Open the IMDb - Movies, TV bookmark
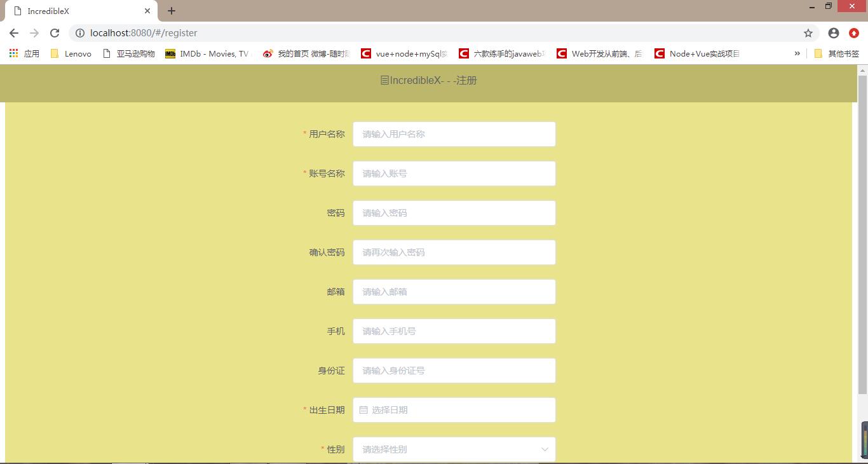The height and width of the screenshot is (464, 868). pos(208,54)
